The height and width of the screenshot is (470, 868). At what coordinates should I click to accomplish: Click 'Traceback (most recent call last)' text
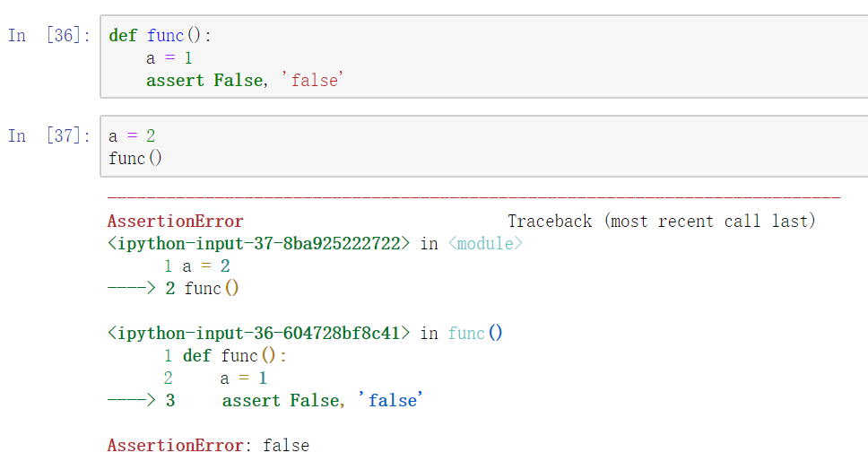[x=662, y=222]
